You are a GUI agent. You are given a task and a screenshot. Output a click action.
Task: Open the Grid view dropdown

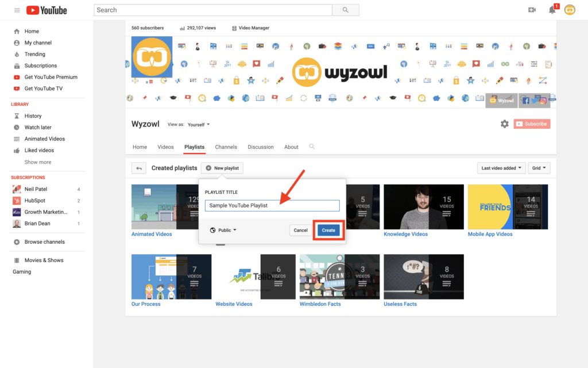point(539,168)
